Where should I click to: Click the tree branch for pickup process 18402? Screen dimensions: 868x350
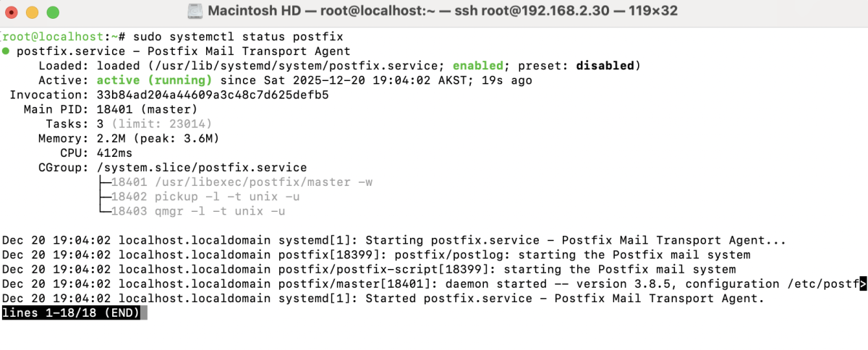(103, 197)
